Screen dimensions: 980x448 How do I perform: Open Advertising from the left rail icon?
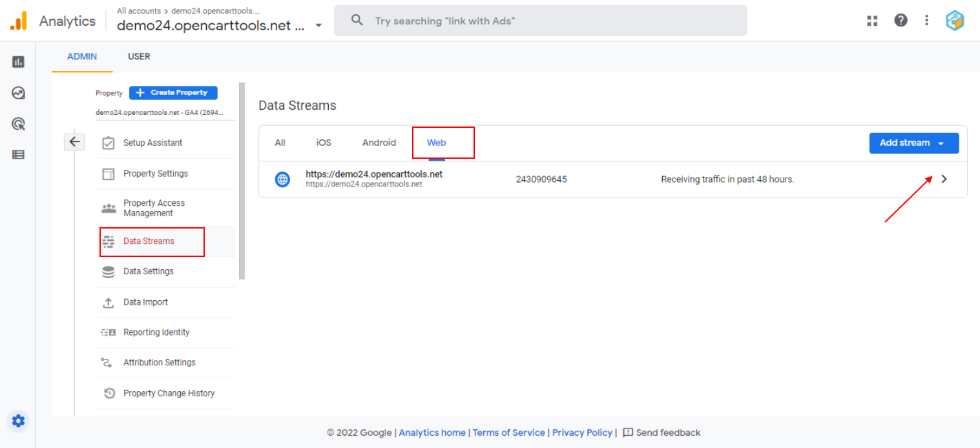18,124
